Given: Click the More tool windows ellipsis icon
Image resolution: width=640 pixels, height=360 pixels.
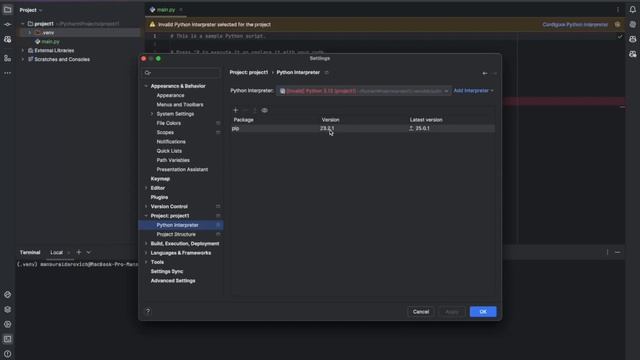Looking at the screenshot, I should (7, 73).
